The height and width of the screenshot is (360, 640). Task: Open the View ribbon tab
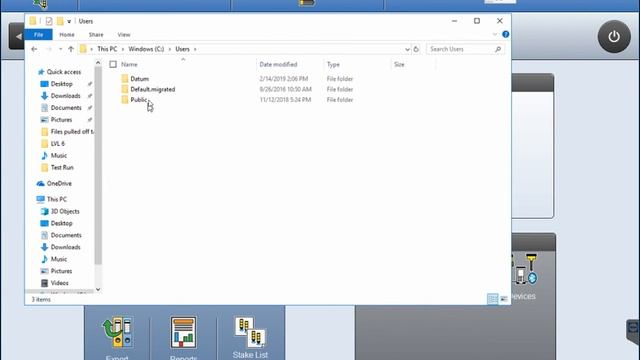(x=124, y=35)
